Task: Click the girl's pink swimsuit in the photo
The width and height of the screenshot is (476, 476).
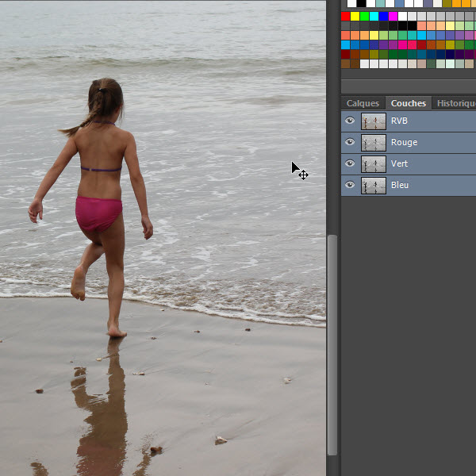Action: click(98, 213)
